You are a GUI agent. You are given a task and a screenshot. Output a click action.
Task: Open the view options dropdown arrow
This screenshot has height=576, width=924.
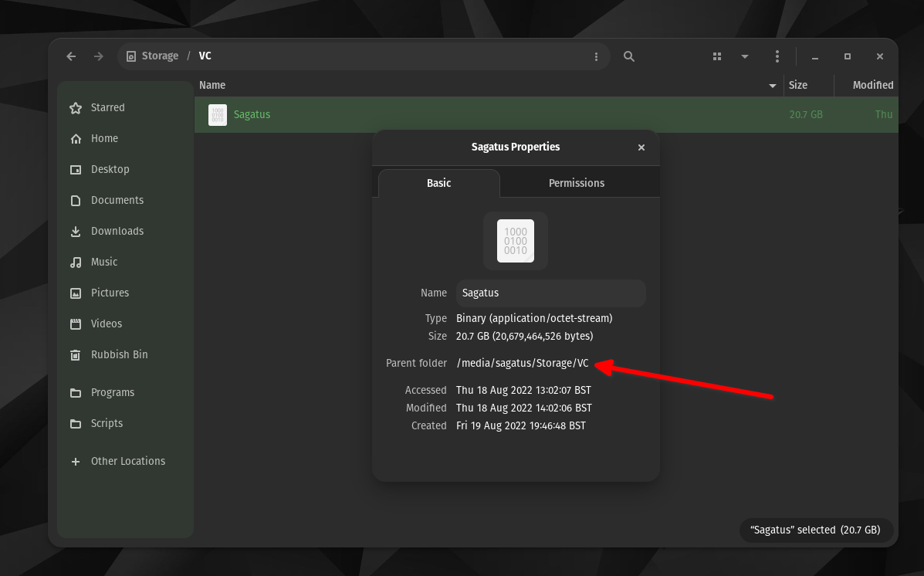tap(745, 56)
